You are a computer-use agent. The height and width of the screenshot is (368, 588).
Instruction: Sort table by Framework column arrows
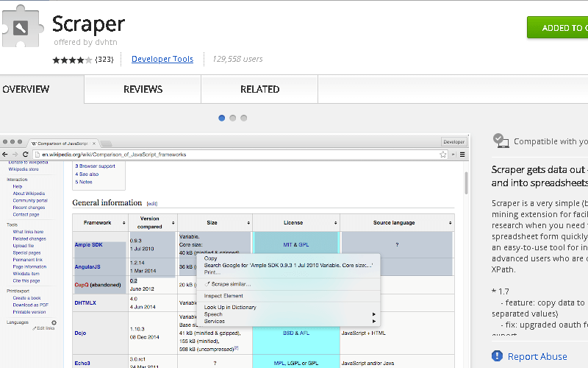123,223
